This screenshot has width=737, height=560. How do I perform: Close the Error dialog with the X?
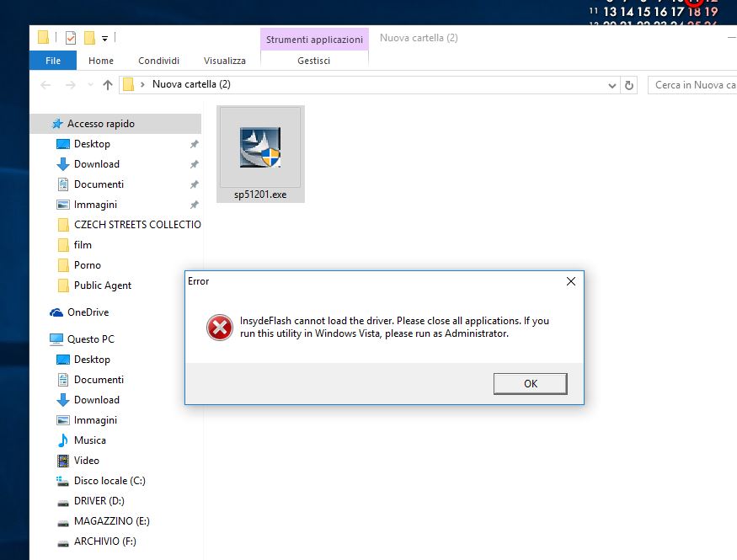click(570, 281)
